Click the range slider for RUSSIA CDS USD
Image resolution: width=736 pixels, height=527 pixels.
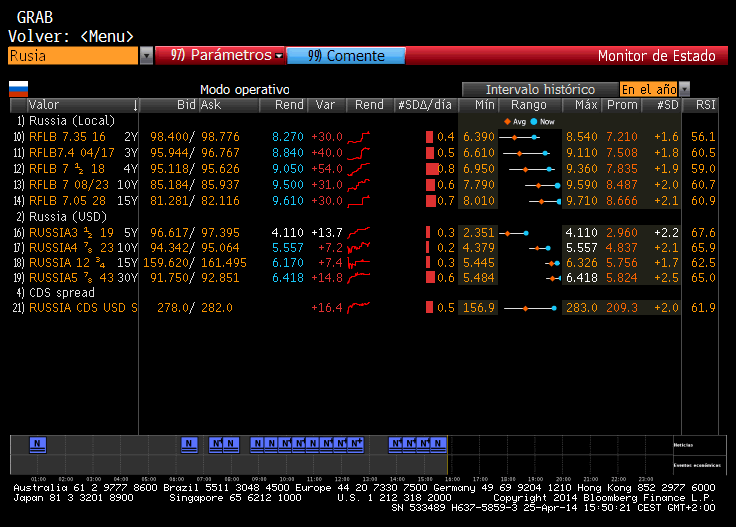coord(530,308)
